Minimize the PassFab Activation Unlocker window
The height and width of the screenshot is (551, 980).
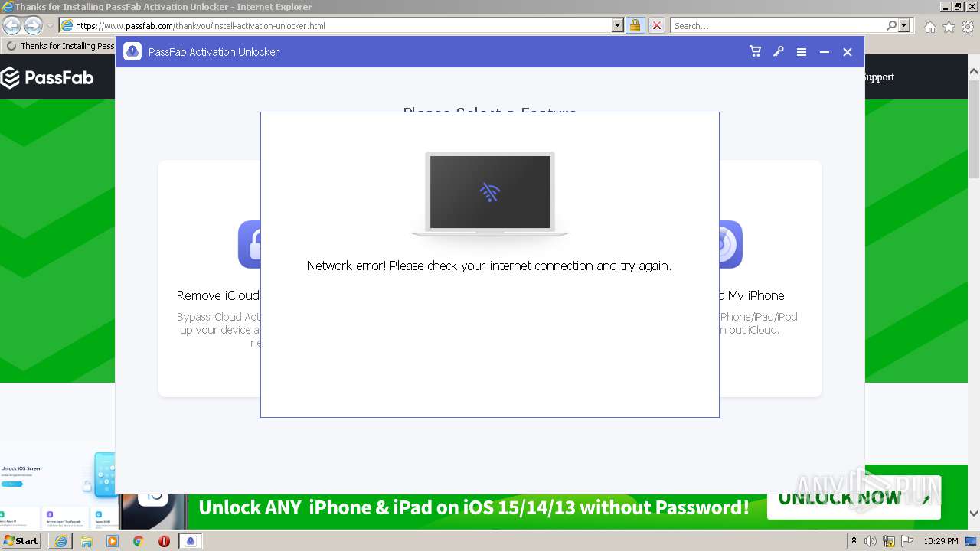pyautogui.click(x=825, y=52)
